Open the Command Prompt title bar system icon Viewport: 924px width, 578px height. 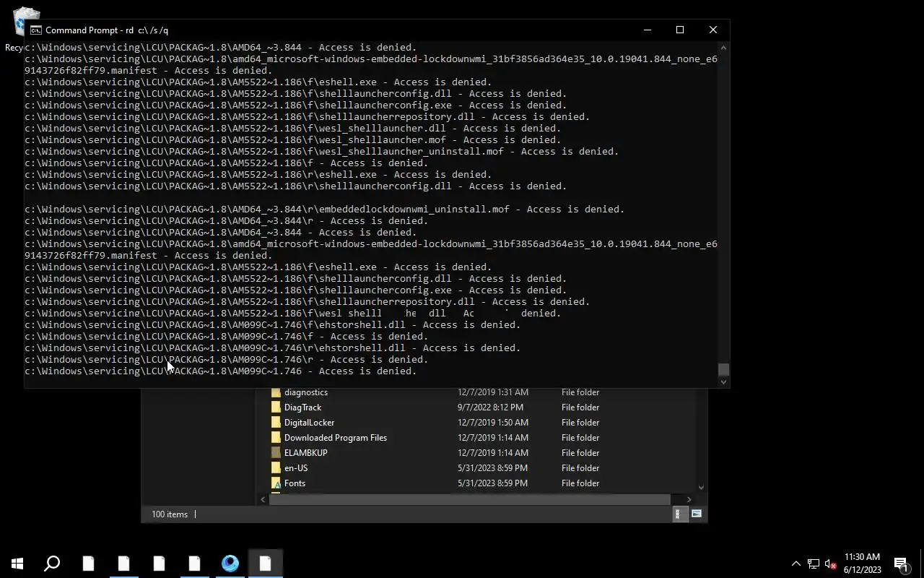click(x=35, y=30)
